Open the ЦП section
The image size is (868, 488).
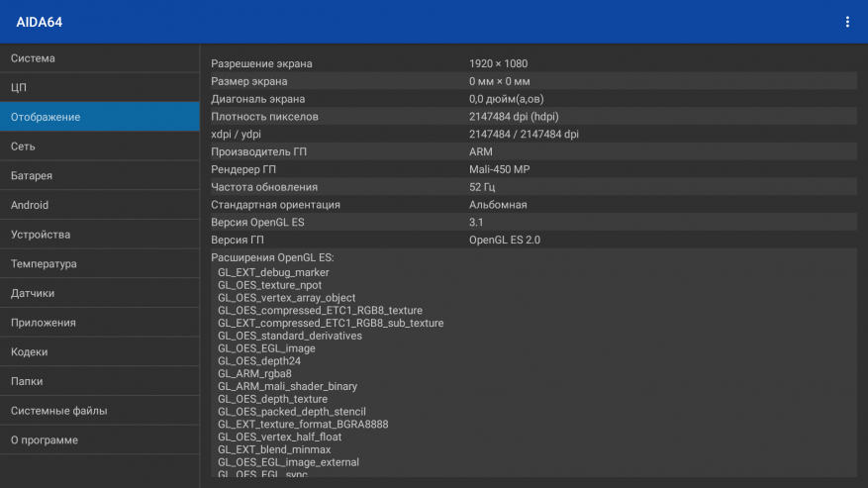coord(99,88)
